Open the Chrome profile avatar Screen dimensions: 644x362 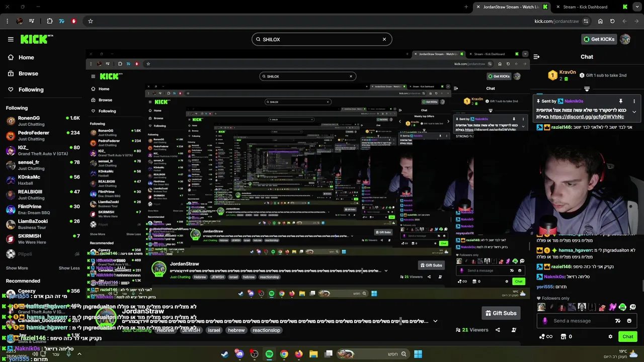coord(20,21)
